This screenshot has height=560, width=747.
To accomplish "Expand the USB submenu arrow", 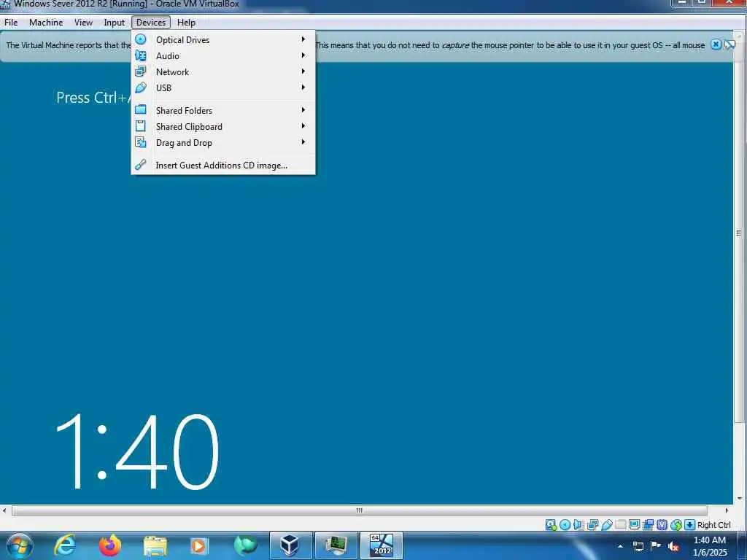I will tap(303, 87).
